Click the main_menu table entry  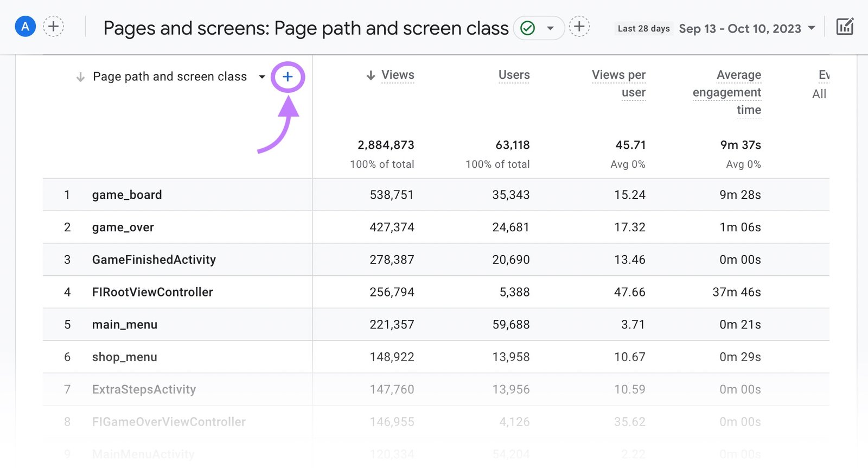click(125, 325)
